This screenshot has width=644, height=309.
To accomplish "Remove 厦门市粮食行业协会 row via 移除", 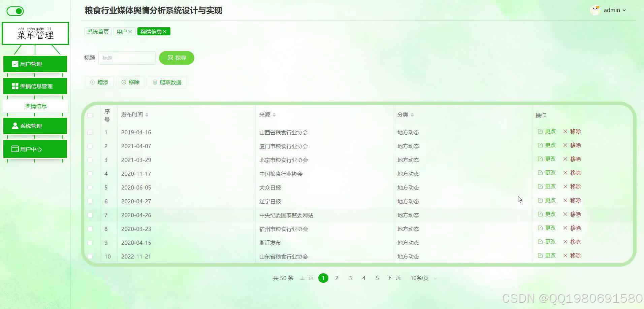I will [572, 145].
